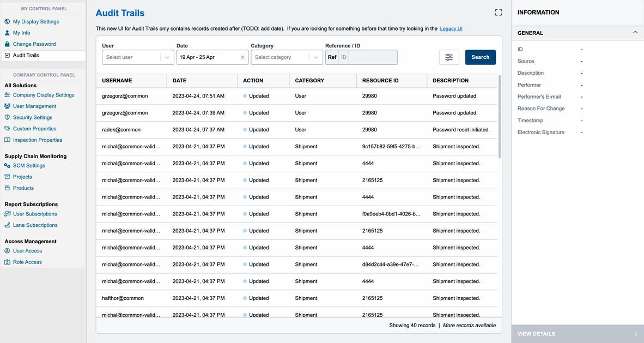Click the arrow icon on View Details
This screenshot has width=644, height=343.
635,334
